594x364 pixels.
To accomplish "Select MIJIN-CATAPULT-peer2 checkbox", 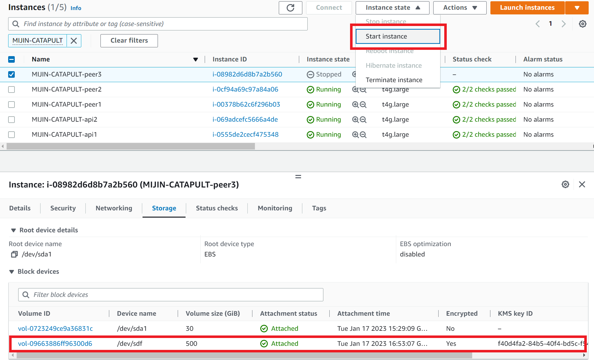I will [x=12, y=89].
